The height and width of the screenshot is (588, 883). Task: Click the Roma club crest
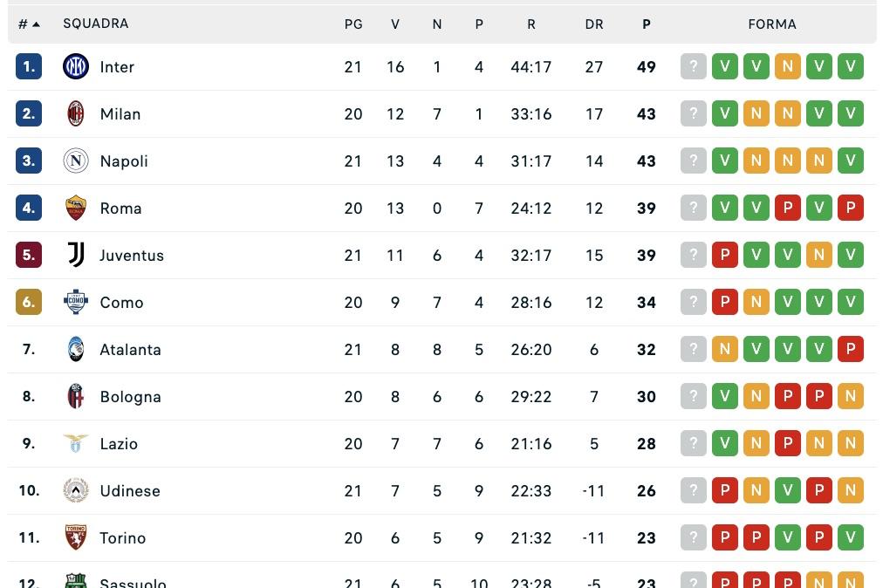pos(76,208)
